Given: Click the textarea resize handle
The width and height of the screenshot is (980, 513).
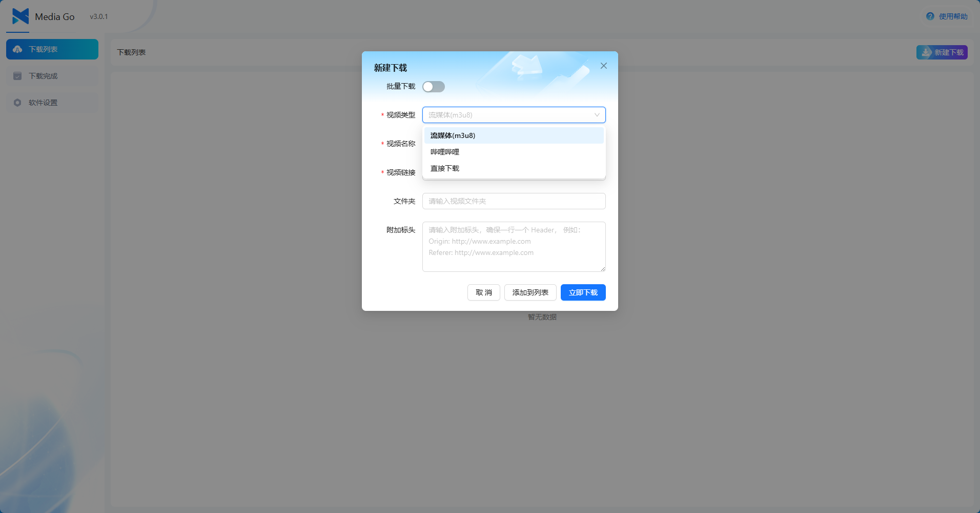Looking at the screenshot, I should 603,268.
